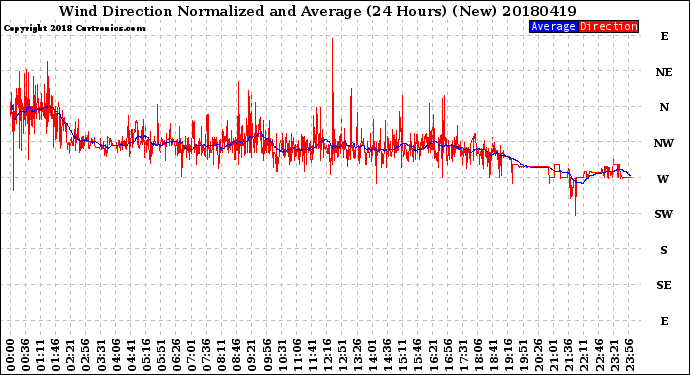Screen dimensions: 690x375
Task: Click the 21:01 time axis label
Action: [x=554, y=355]
